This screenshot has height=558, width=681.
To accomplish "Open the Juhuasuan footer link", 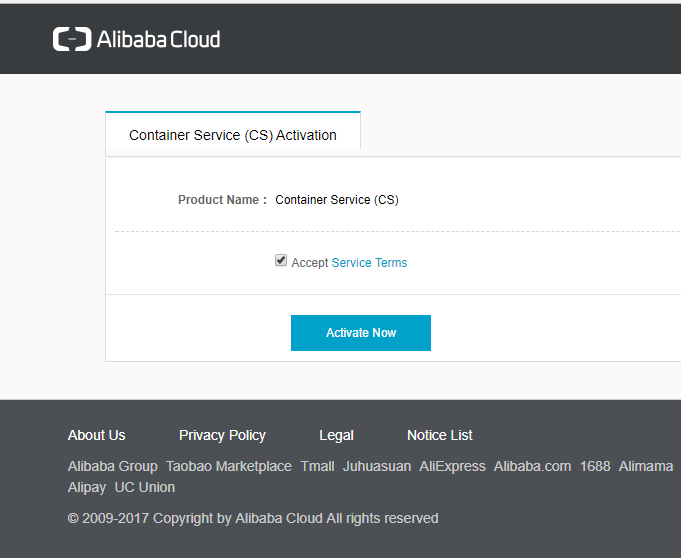I will tap(377, 466).
